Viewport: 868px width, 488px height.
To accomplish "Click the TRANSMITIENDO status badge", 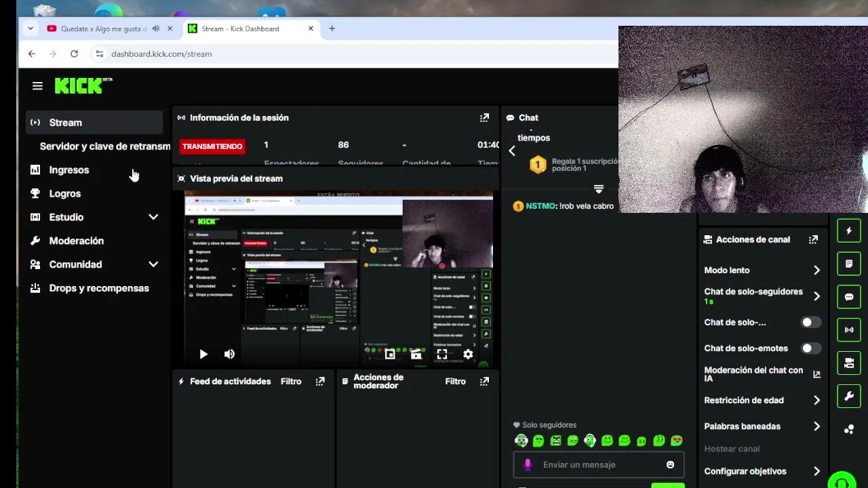I will (212, 146).
